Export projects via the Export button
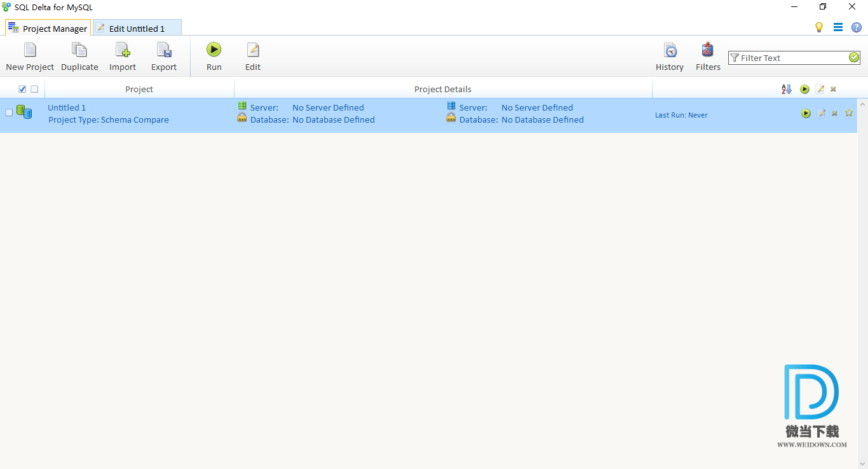Viewport: 868px width, 469px height. click(164, 57)
